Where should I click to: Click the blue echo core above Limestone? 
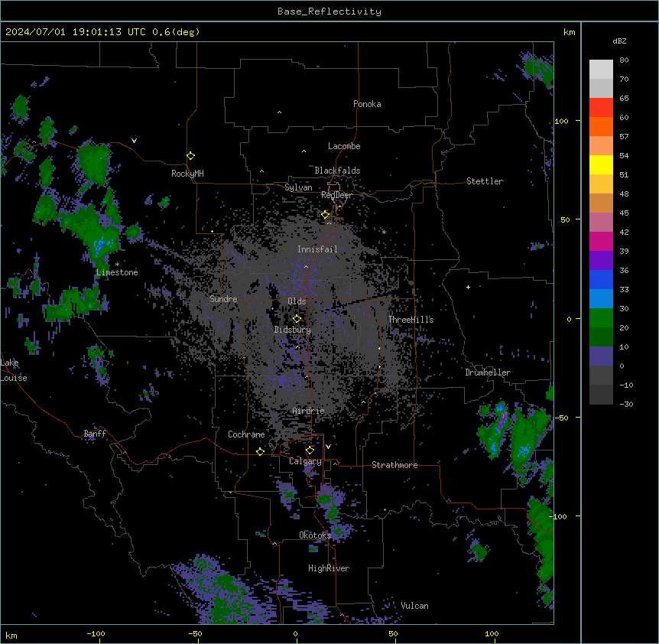pos(100,246)
